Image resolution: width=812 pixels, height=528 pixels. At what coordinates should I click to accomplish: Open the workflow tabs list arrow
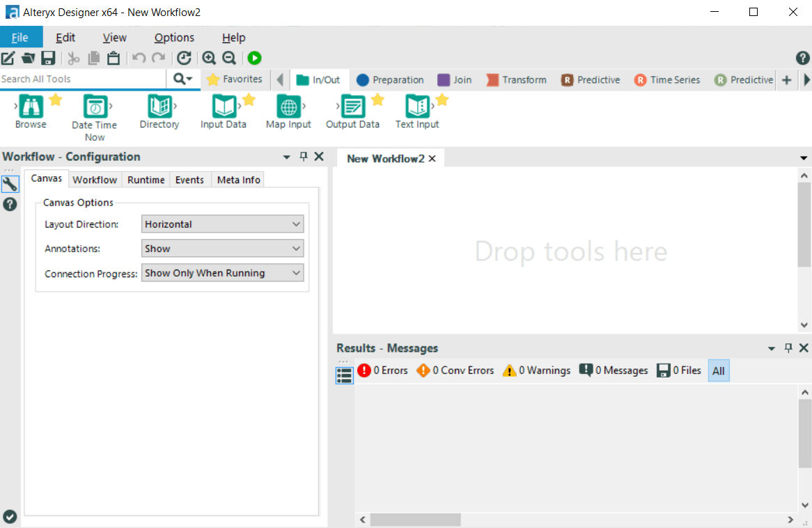click(x=804, y=158)
